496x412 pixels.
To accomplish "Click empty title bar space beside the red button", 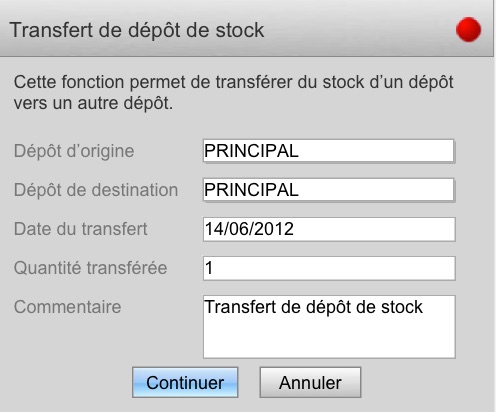I will pyautogui.click(x=360, y=30).
